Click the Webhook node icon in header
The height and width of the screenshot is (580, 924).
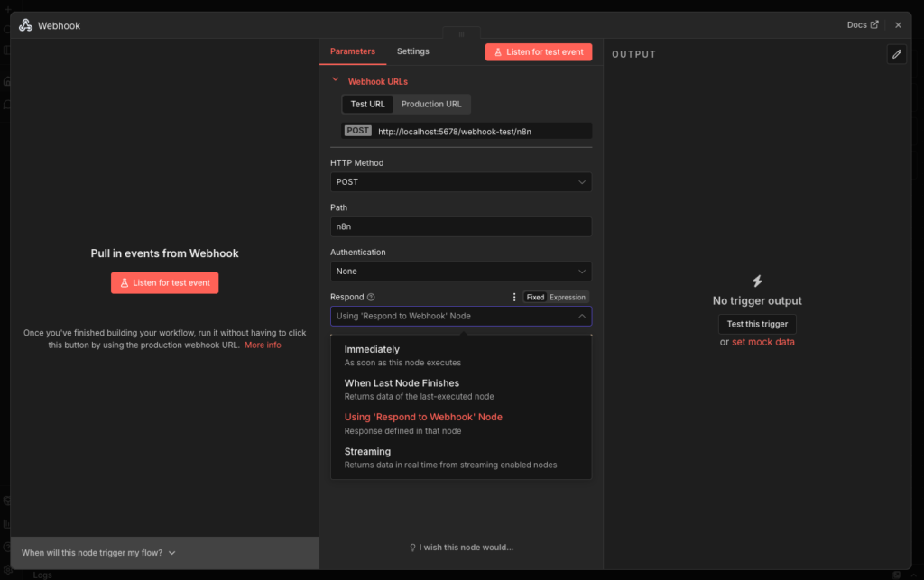(25, 25)
